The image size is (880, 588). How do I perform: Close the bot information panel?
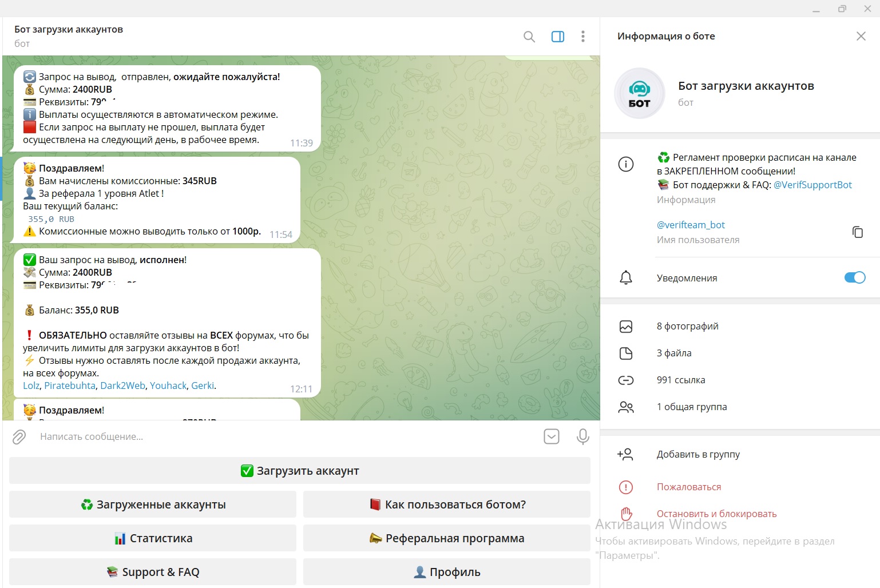[861, 36]
